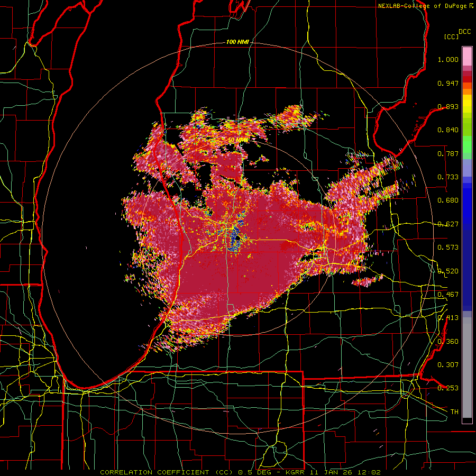The image size is (476, 476).
Task: Click the KGRR 11 JAN 26 12:02 timestamp
Action: [x=333, y=472]
